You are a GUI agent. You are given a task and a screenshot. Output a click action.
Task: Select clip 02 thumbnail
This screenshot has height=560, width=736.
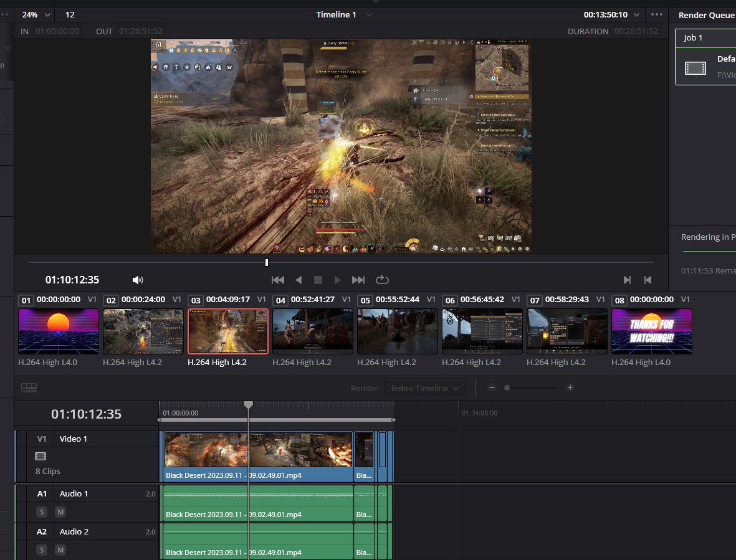tap(143, 331)
